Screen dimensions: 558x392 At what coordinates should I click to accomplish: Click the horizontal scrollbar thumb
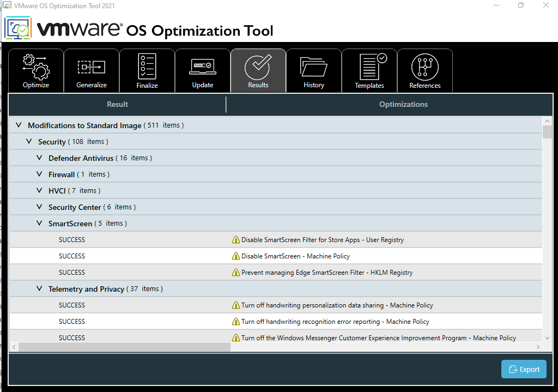[x=125, y=347]
